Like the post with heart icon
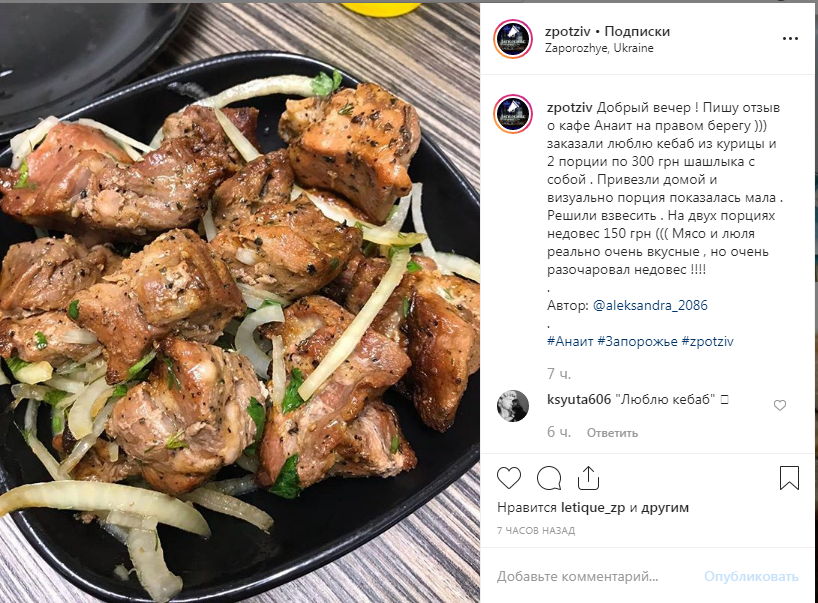The height and width of the screenshot is (603, 818). [509, 478]
